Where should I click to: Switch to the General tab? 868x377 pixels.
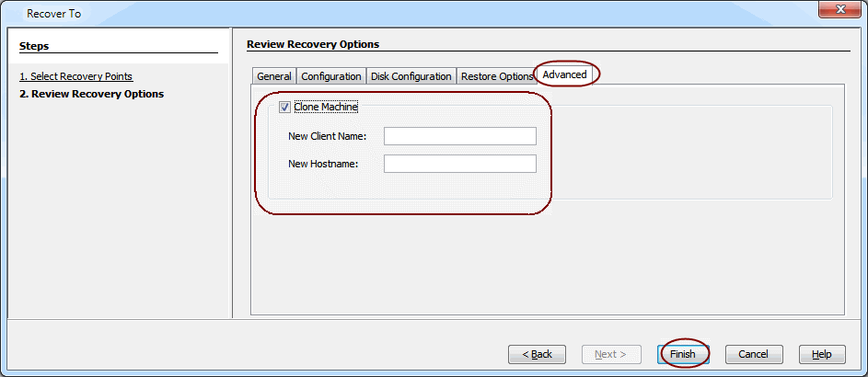(x=274, y=76)
